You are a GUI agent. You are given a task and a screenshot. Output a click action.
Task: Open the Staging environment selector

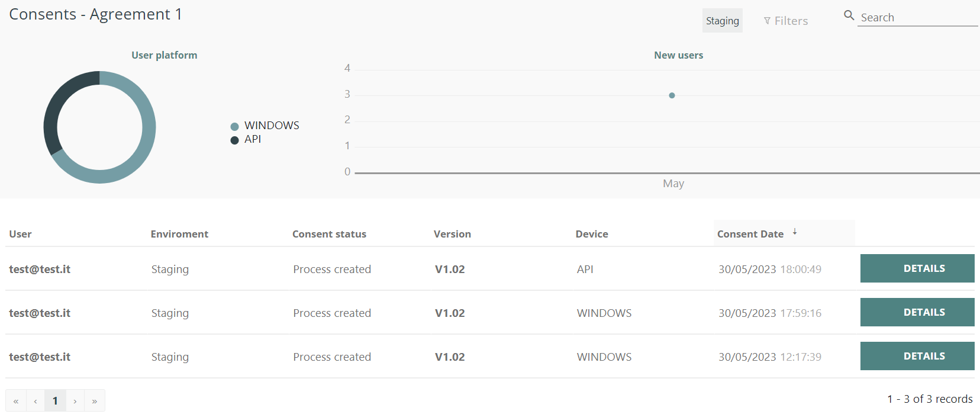coord(722,21)
